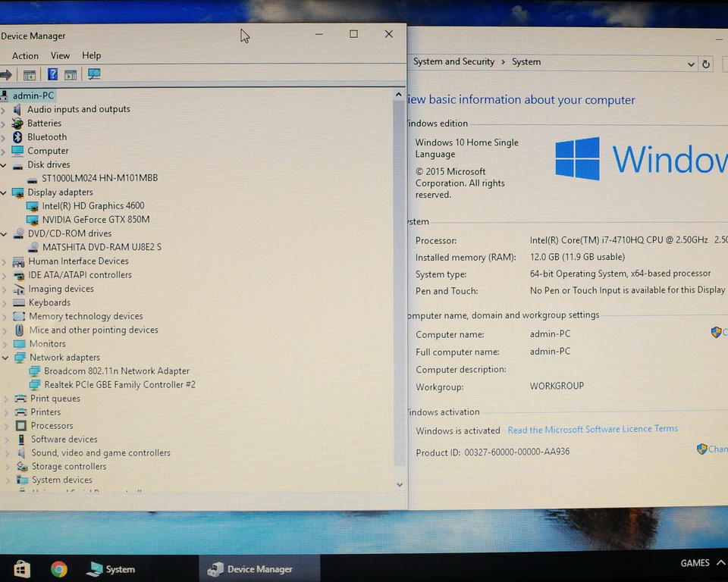Click the Device Manager taskbar button

tap(259, 569)
